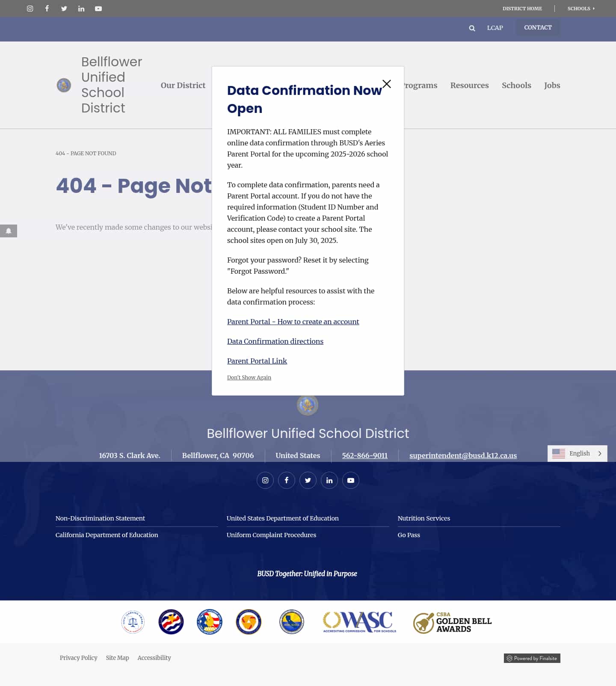Open the Privacy Policy link

pos(79,658)
